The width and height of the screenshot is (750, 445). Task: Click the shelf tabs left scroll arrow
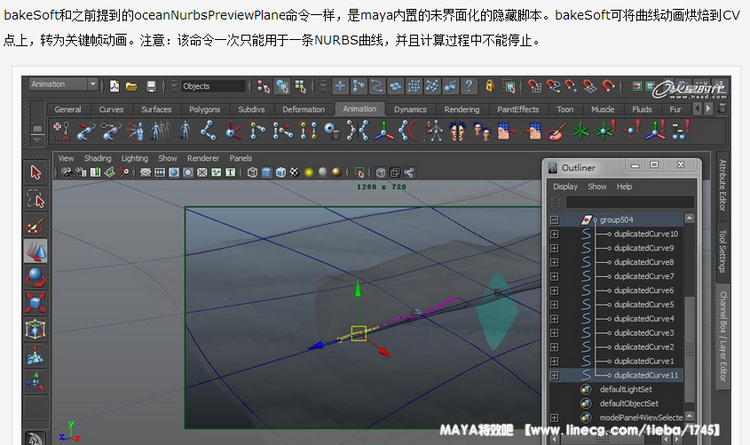pyautogui.click(x=697, y=109)
